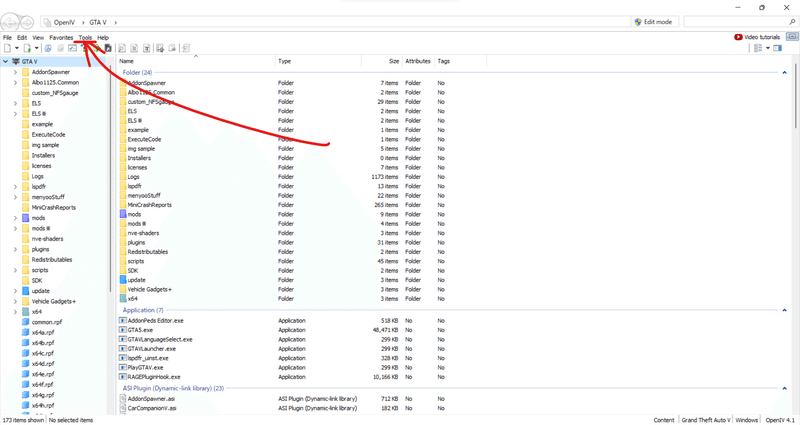The width and height of the screenshot is (800, 425).
Task: Click the RAGEPluginHook.exe file icon
Action: click(x=122, y=377)
